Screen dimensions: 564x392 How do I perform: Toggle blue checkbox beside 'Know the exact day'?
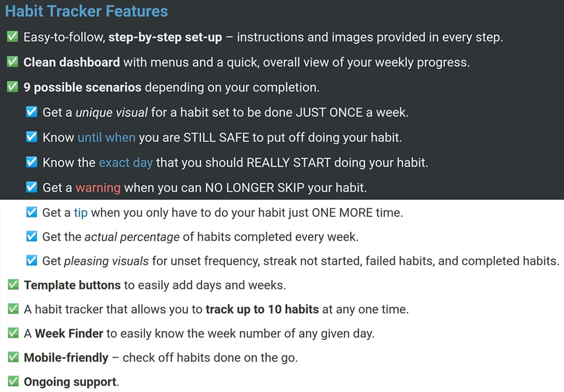pyautogui.click(x=31, y=162)
